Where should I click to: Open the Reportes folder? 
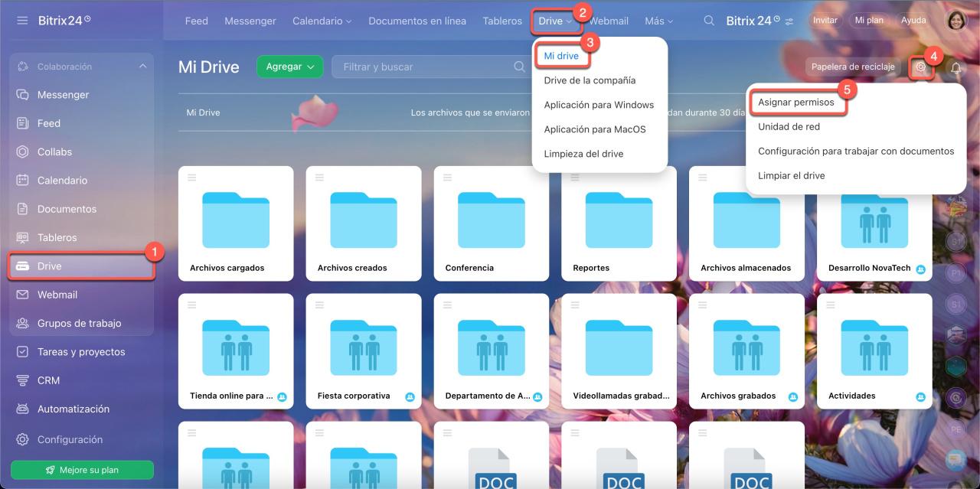coord(619,223)
